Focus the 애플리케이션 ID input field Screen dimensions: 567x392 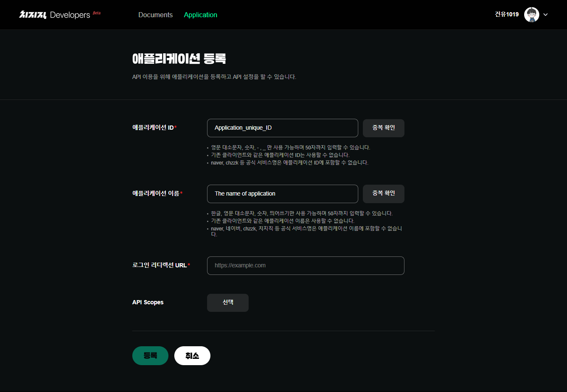(x=283, y=128)
